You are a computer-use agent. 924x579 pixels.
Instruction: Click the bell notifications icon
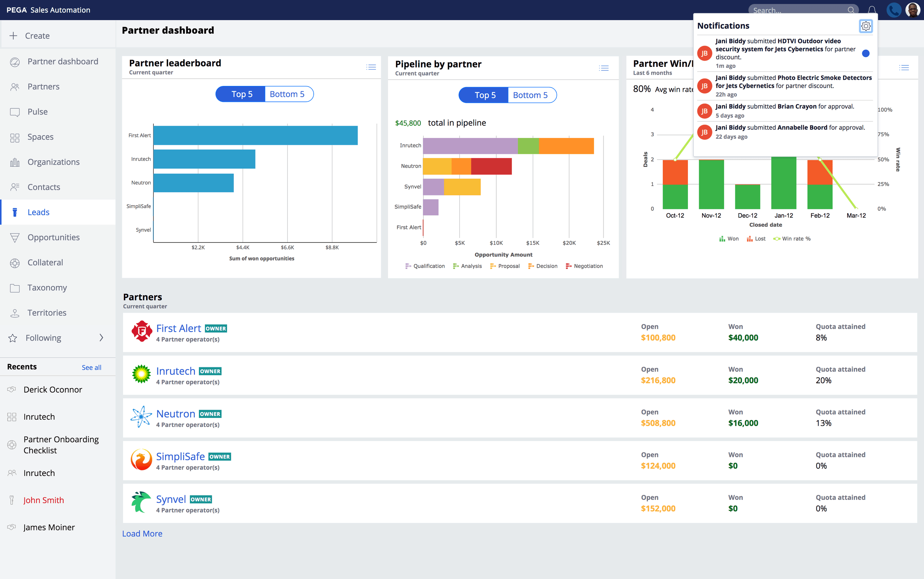point(872,10)
